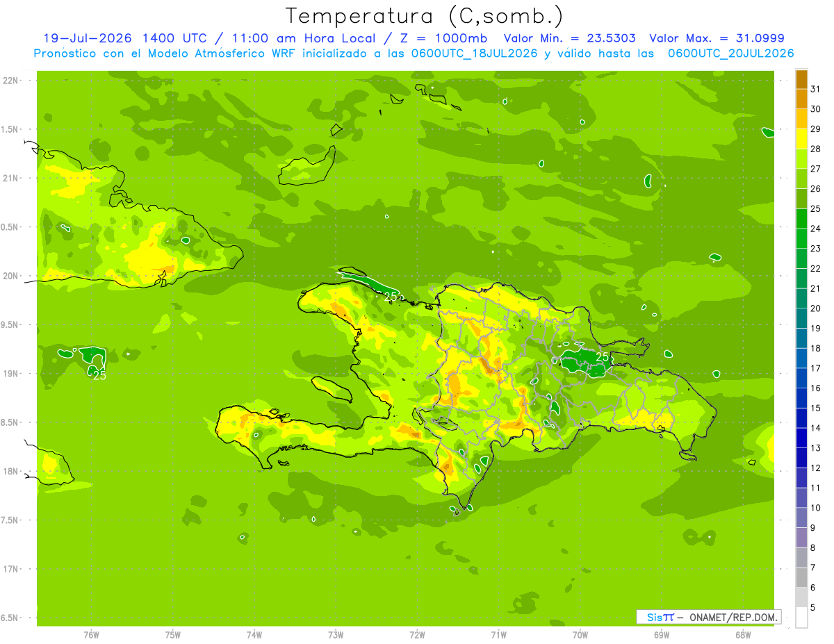Select the '22N' latitude axis label

pos(12,80)
